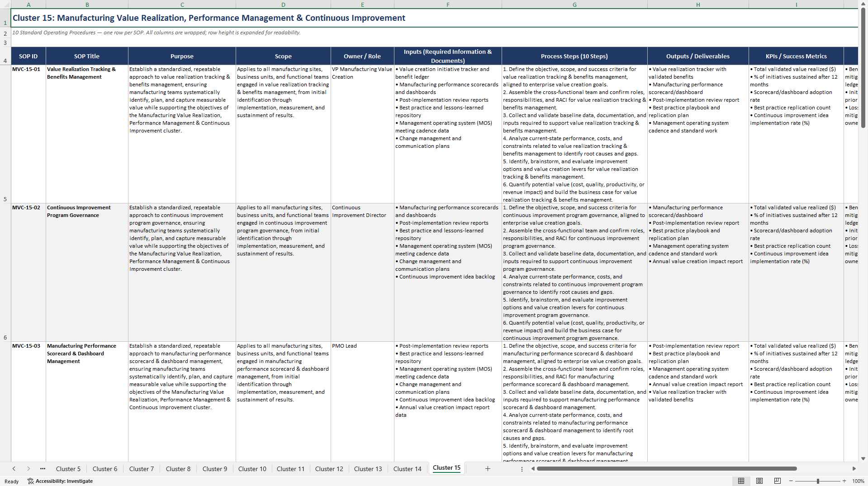The image size is (868, 486).
Task: Click horizontal scrollbar left arrow
Action: 533,469
